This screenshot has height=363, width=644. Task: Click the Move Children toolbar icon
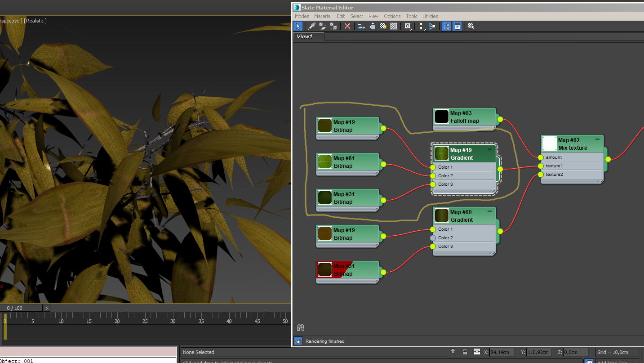[x=361, y=26]
